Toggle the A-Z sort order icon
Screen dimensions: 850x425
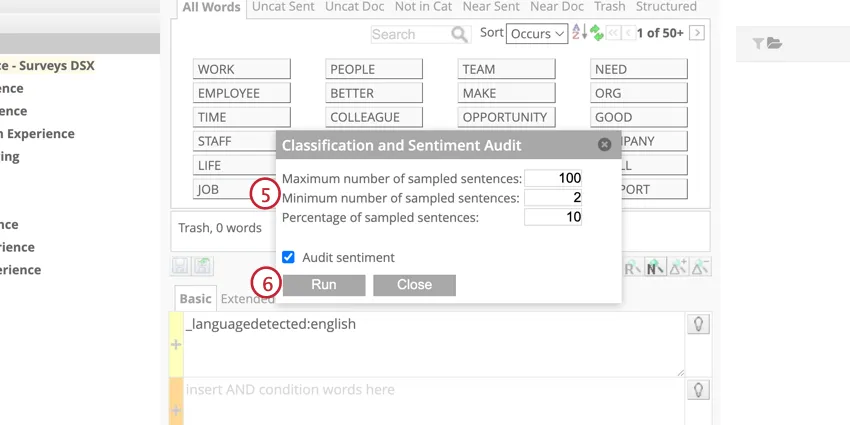pyautogui.click(x=579, y=33)
